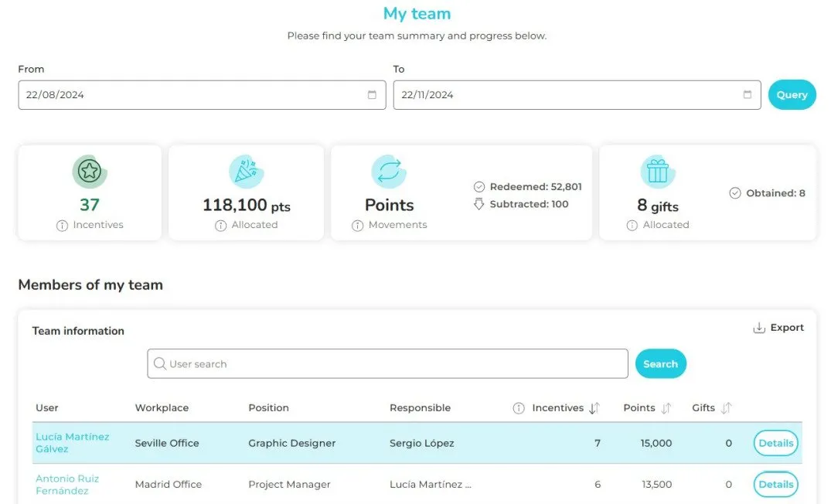Sort table by Points column arrows
Image resolution: width=831 pixels, height=504 pixels.
666,408
